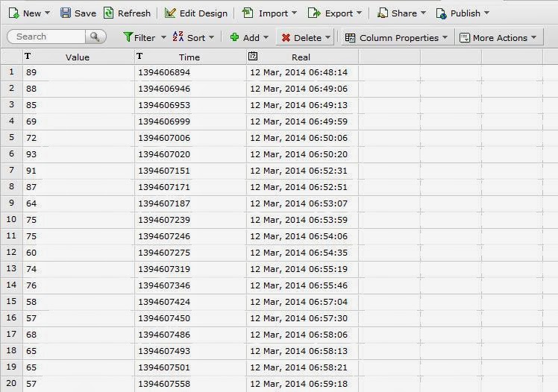558x392 pixels.
Task: Click the Export icon
Action: click(314, 13)
